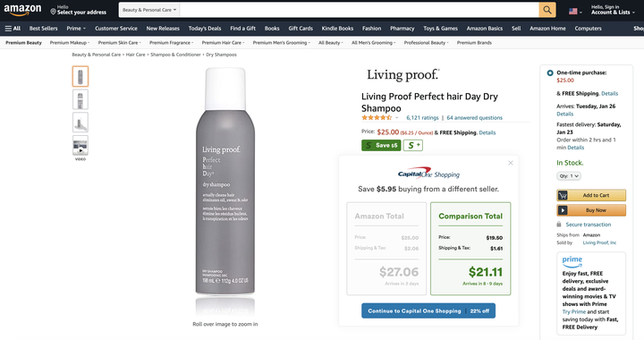Image resolution: width=644 pixels, height=340 pixels.
Task: Click the green Save $5 badge
Action: coord(381,145)
